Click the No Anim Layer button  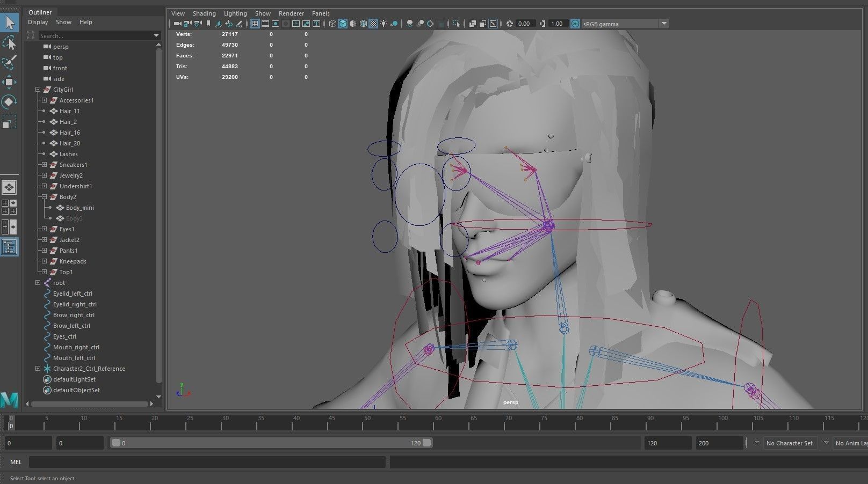pyautogui.click(x=851, y=443)
